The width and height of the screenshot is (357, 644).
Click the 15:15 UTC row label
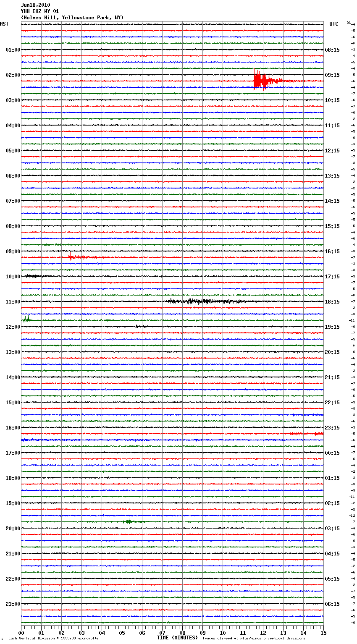coord(332,226)
